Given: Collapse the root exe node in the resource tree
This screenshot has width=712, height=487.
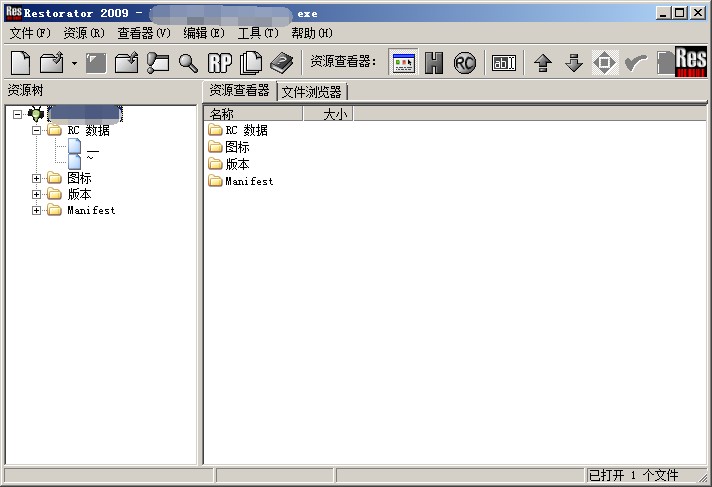Looking at the screenshot, I should point(17,114).
